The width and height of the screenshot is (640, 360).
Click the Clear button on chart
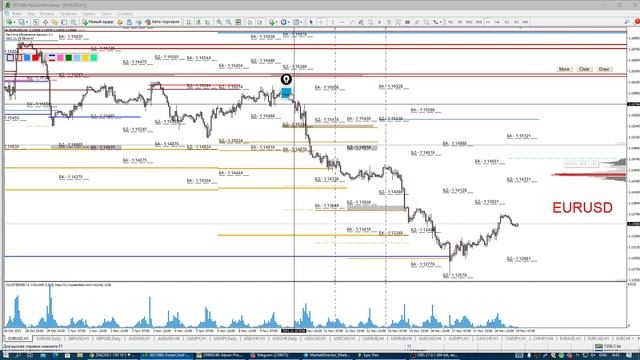[x=584, y=69]
